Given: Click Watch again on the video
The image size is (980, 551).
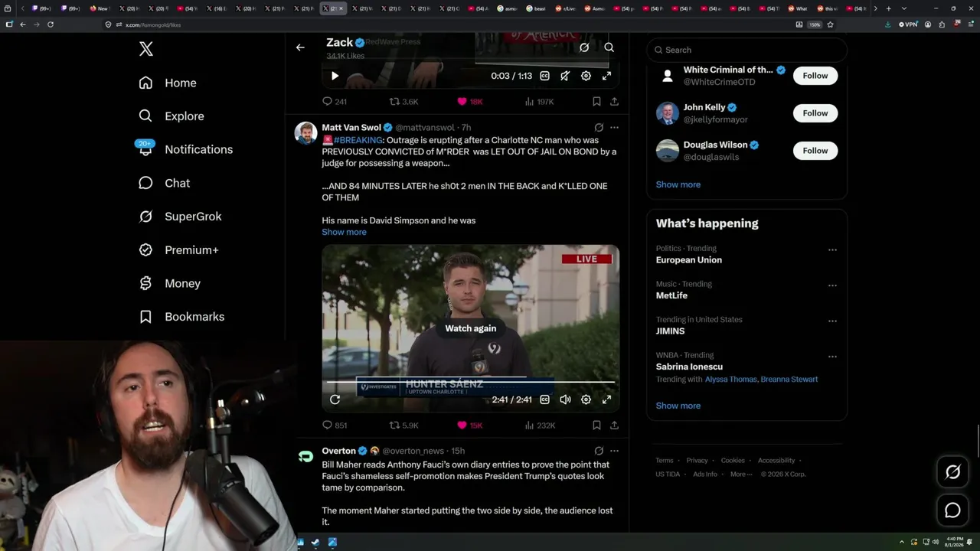Looking at the screenshot, I should tap(471, 328).
